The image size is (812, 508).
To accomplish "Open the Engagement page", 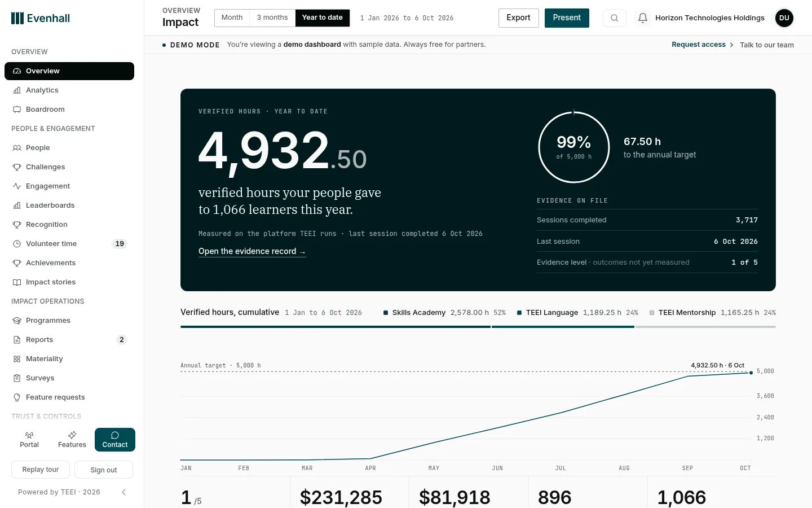I will tap(69, 186).
